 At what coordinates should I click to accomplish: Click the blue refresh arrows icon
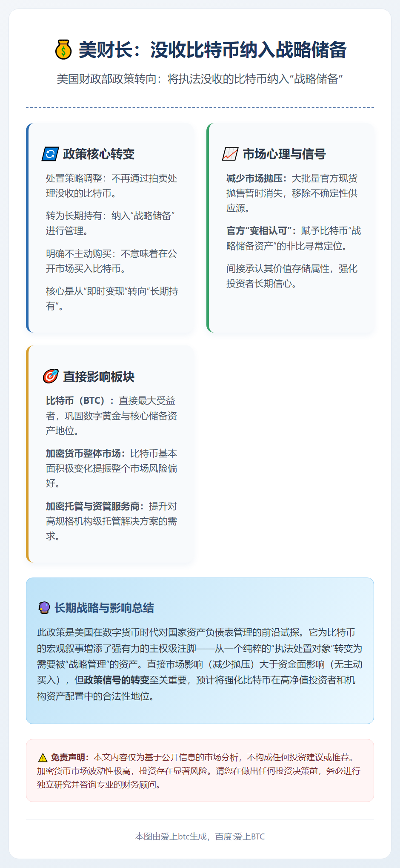point(50,154)
